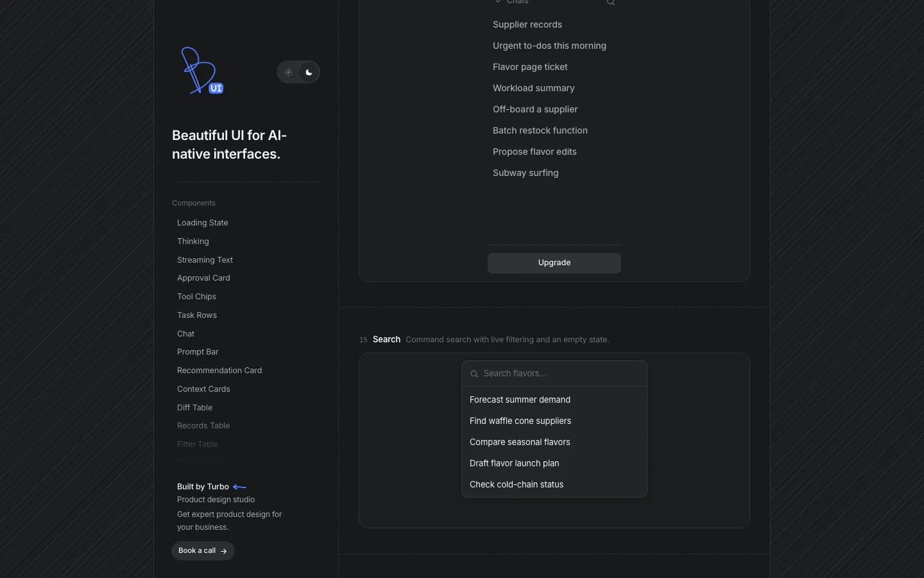Go to the Chat component
The height and width of the screenshot is (578, 924).
[186, 334]
